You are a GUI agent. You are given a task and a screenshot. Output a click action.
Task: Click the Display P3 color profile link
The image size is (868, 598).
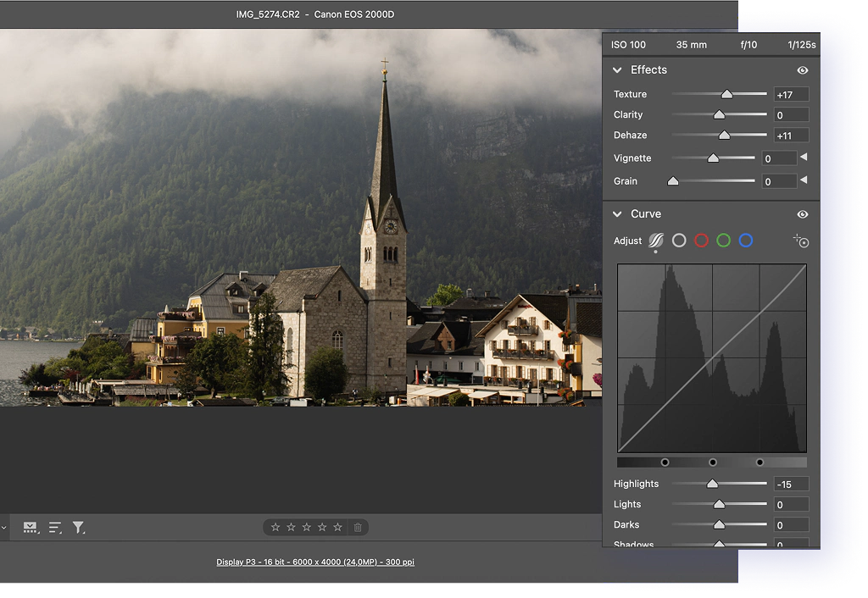[x=315, y=562]
